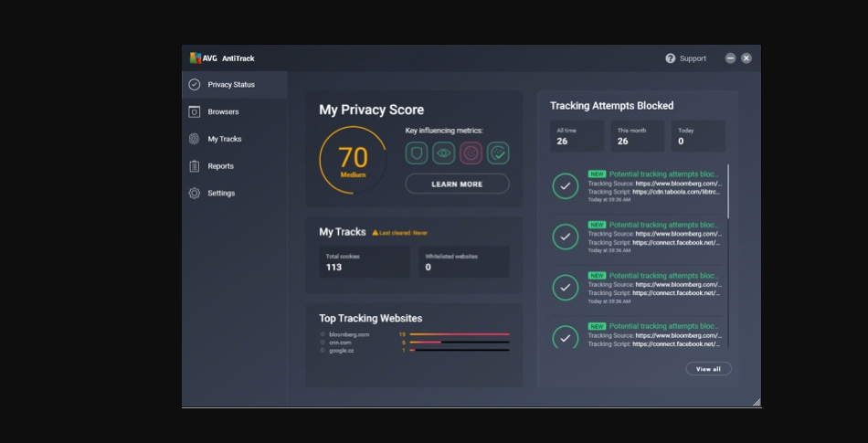Click the View all button
Image resolution: width=868 pixels, height=443 pixels.
[x=708, y=369]
